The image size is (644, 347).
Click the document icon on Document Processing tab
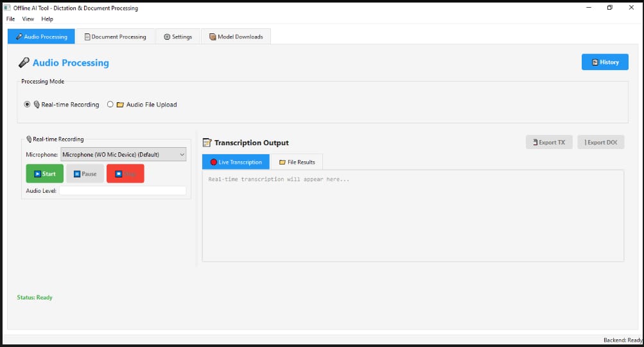[87, 37]
